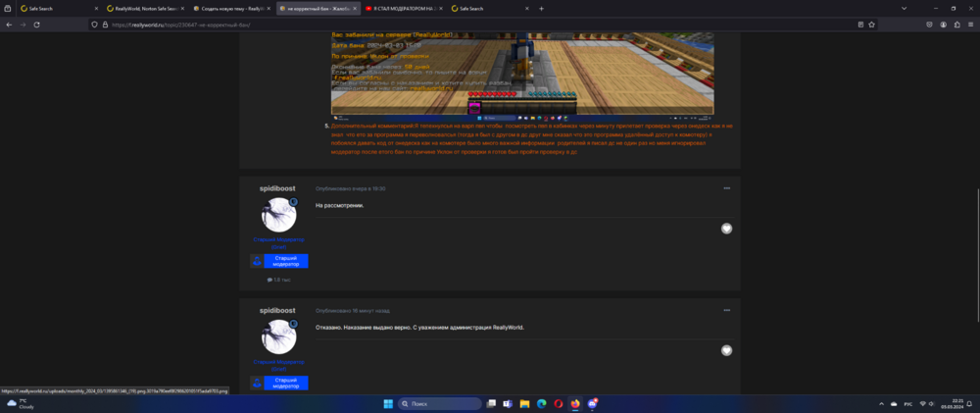Viewport: 980px width, 413px height.
Task: Reload the page with the refresh icon
Action: click(37, 25)
